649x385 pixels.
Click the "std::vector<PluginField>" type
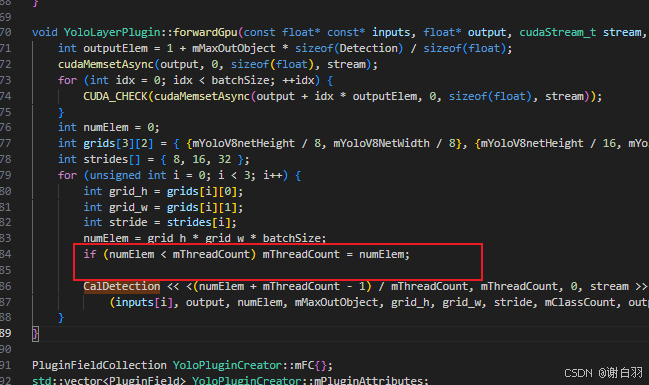point(109,380)
